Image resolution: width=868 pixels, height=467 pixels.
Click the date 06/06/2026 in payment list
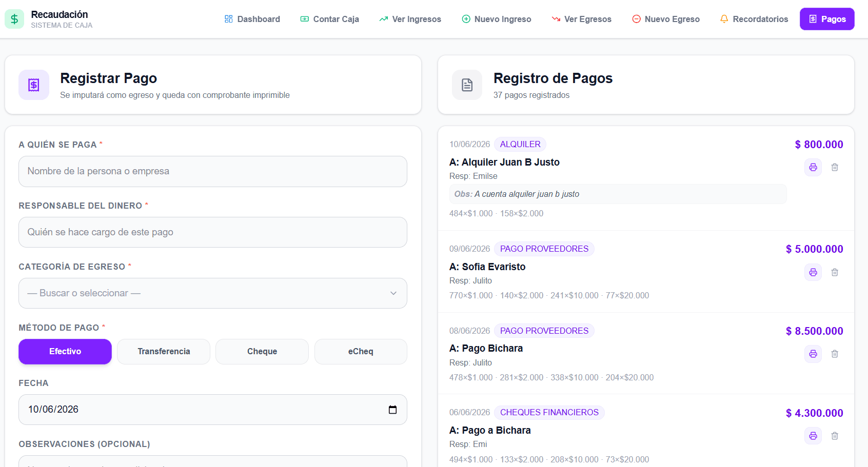point(470,413)
